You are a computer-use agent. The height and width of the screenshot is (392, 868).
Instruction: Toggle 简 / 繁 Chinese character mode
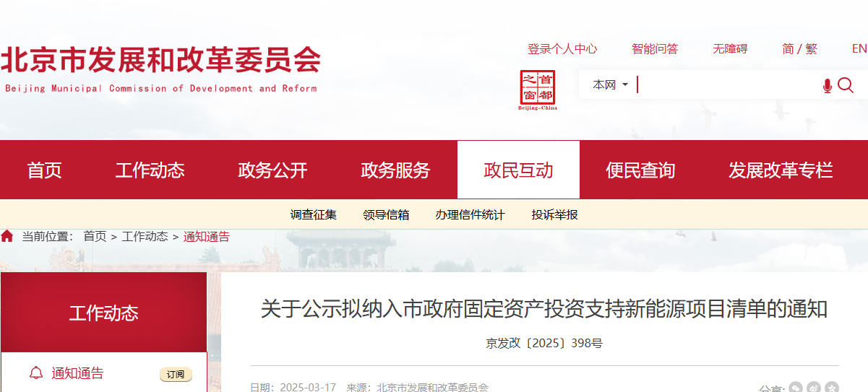(799, 48)
